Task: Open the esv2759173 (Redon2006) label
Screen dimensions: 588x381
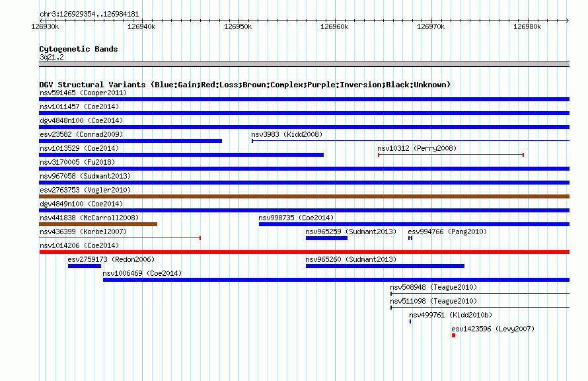Action: point(111,259)
